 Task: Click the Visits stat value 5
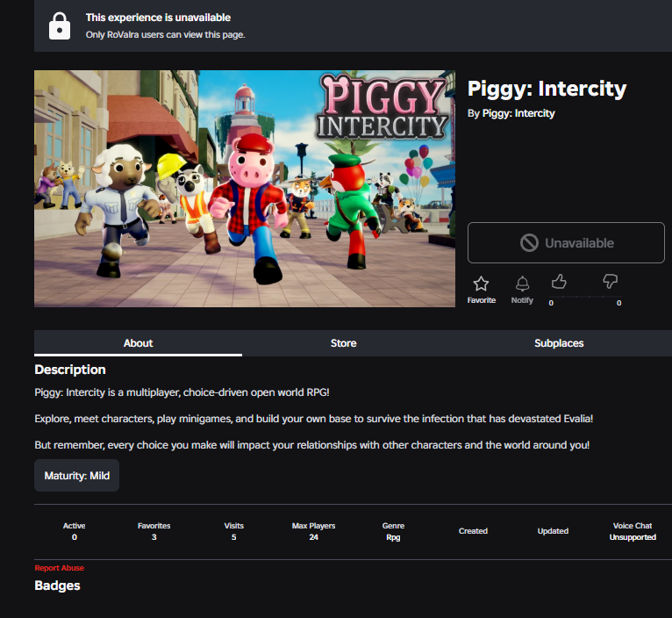(233, 537)
